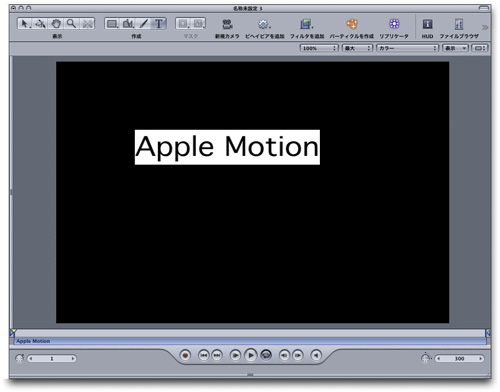Open the color channels dropdown
The image size is (500, 392).
(x=407, y=48)
